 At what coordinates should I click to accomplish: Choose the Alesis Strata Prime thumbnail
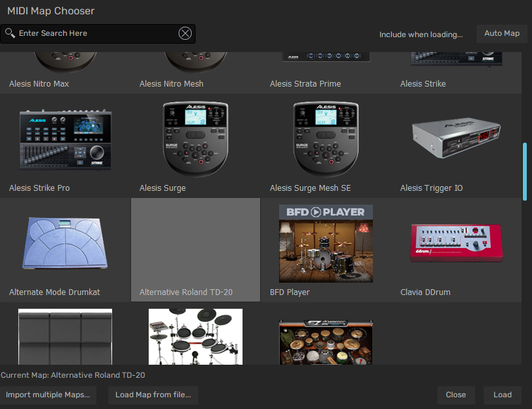326,57
